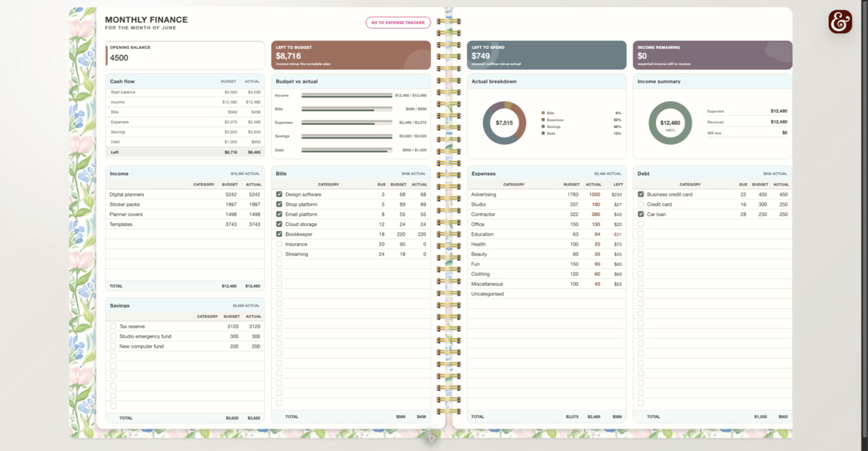Click the Income bar in Budget vs actual
This screenshot has height=451, width=868.
coord(346,95)
